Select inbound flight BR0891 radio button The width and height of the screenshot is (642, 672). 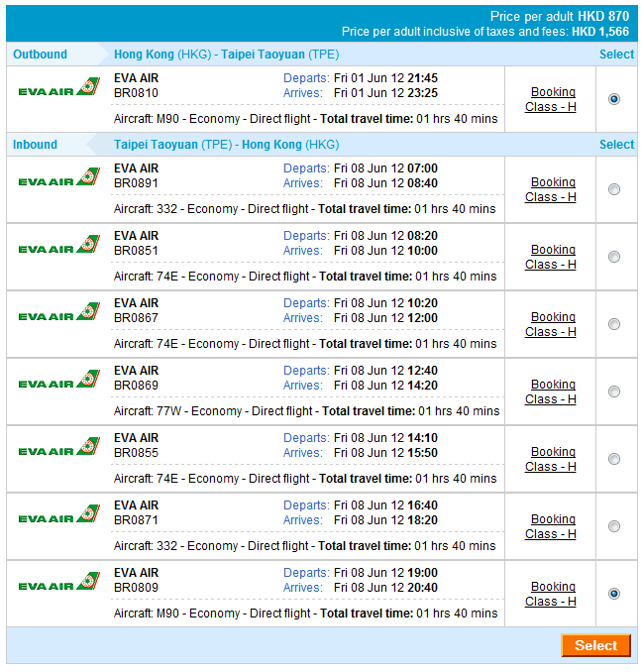614,189
